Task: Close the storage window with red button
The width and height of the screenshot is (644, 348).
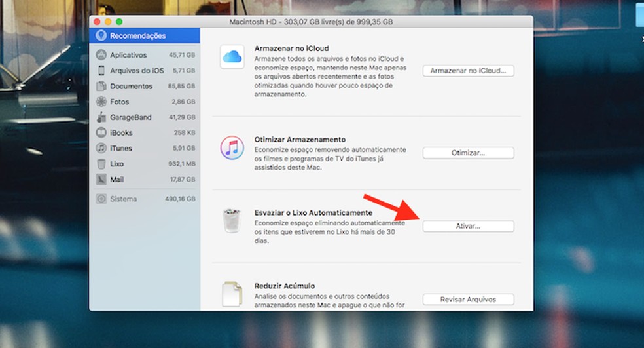Action: [x=97, y=22]
